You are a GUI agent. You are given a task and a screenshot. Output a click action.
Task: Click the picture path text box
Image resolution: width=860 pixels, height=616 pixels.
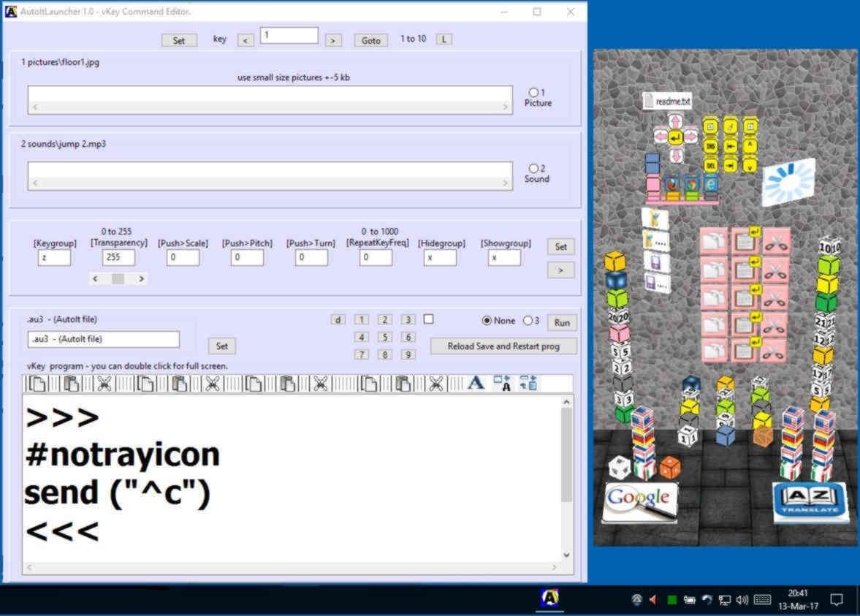coord(270,100)
